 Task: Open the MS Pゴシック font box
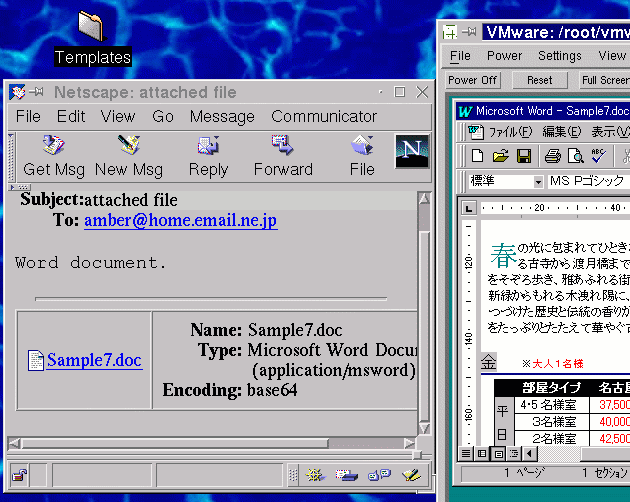[588, 181]
